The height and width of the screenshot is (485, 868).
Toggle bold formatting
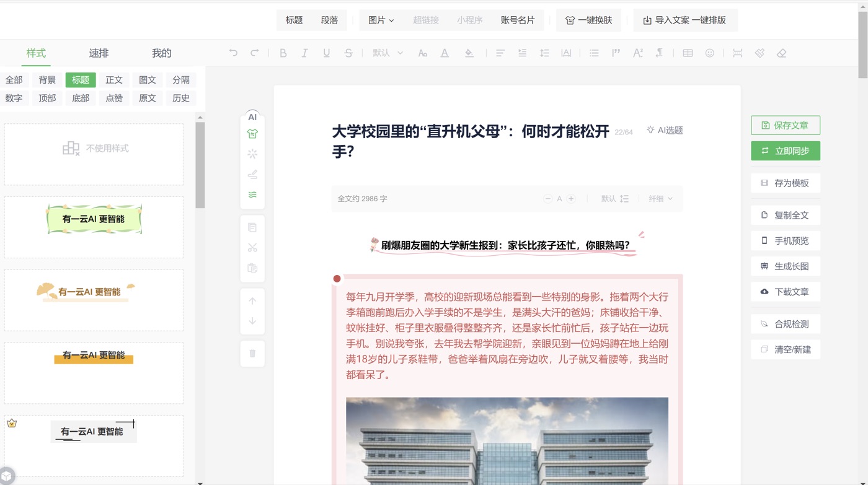pos(283,53)
